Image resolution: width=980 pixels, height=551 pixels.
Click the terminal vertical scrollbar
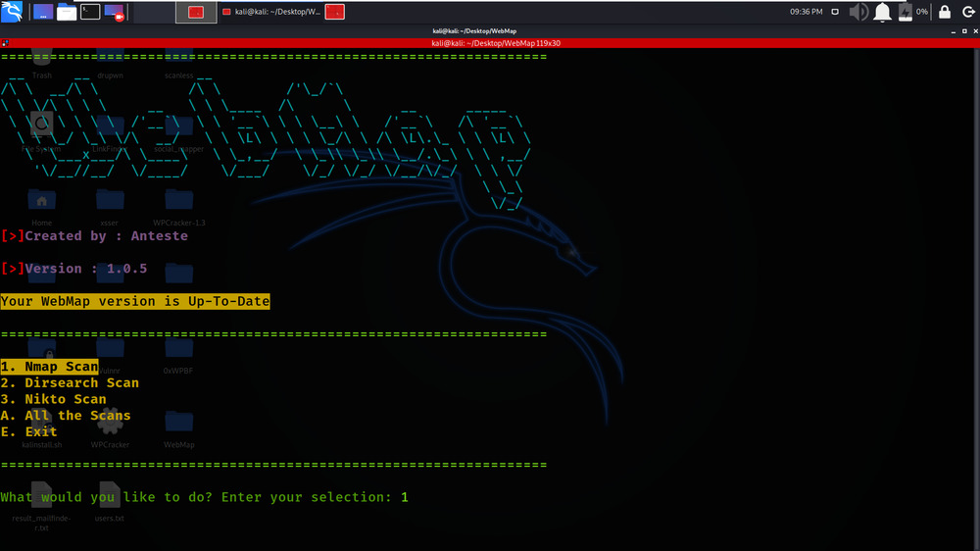pyautogui.click(x=977, y=299)
